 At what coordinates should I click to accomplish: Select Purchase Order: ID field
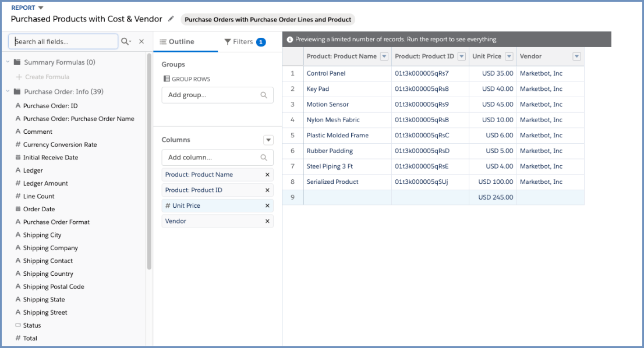point(50,106)
